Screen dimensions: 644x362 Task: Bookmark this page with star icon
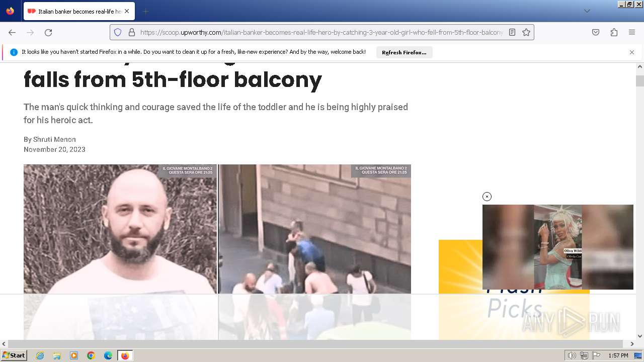[x=526, y=32]
